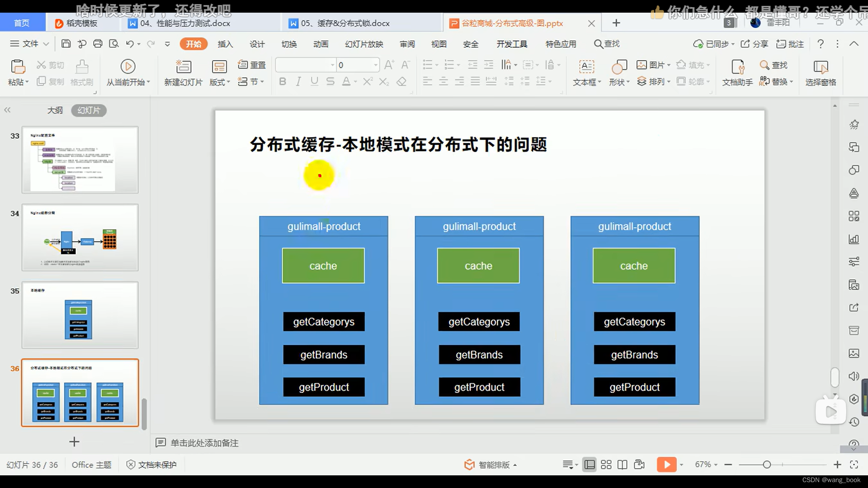Open the 开始 ribbon tab

193,44
